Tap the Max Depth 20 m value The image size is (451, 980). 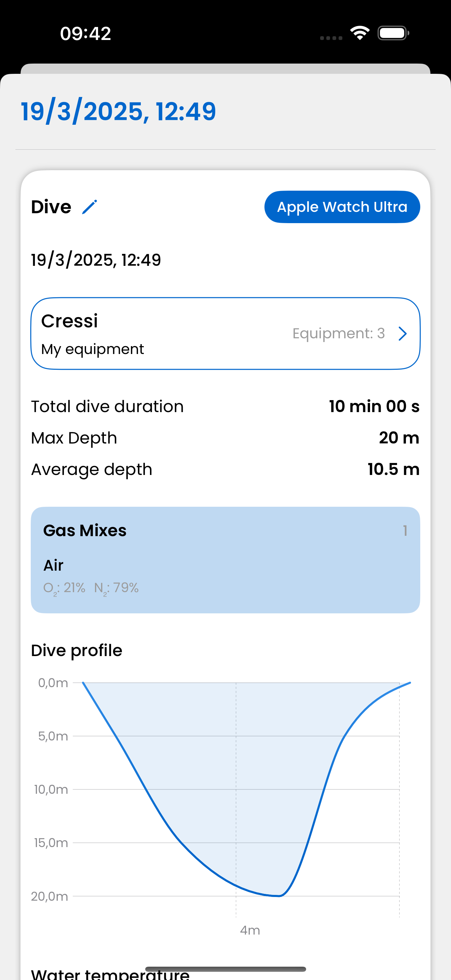pos(398,438)
